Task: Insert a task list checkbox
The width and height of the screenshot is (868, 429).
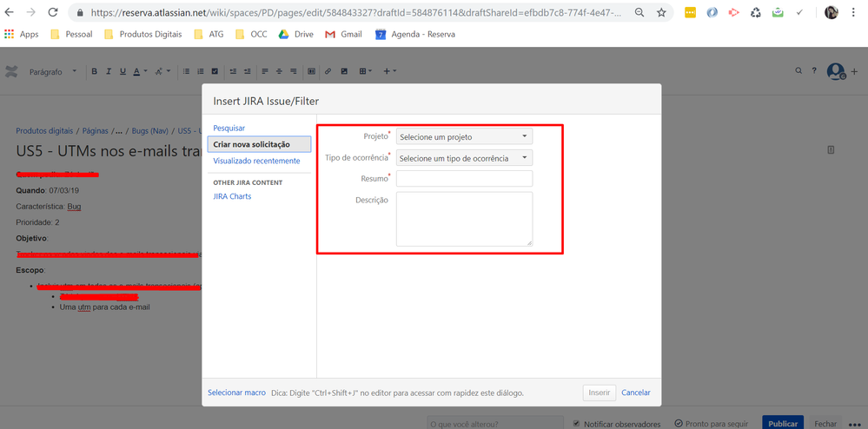Action: coord(215,71)
